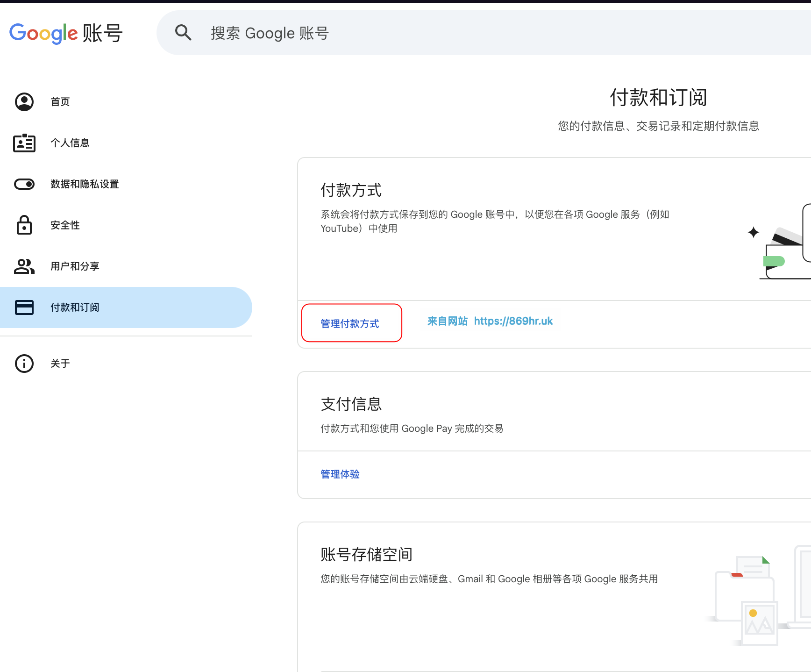Image resolution: width=811 pixels, height=672 pixels.
Task: Open the 安全性 sidebar item
Action: click(x=126, y=225)
